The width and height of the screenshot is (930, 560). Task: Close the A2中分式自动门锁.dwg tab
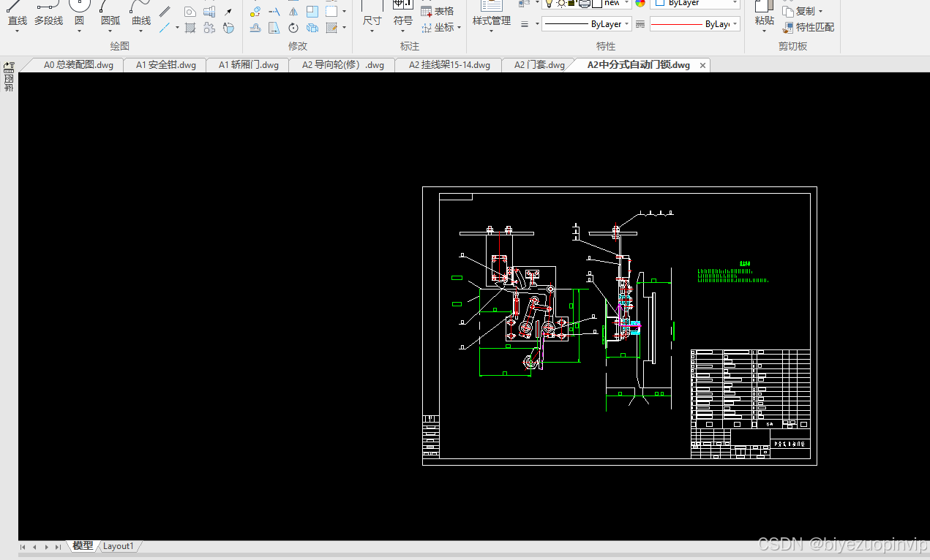[x=703, y=65]
